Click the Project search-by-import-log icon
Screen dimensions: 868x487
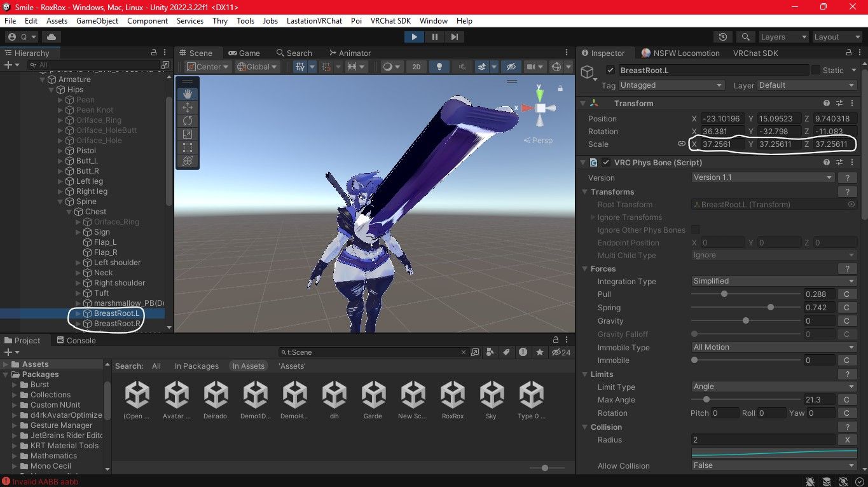tap(523, 352)
